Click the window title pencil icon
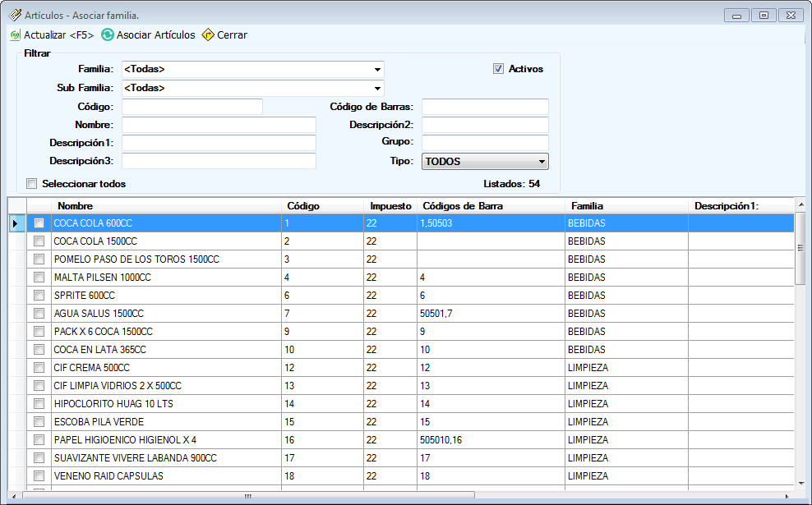 tap(15, 15)
